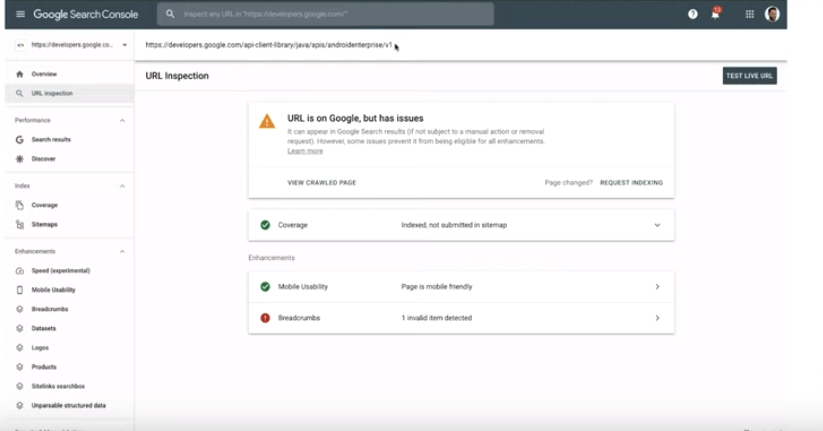
Task: Click the Products icon in the sidebar
Action: (19, 367)
